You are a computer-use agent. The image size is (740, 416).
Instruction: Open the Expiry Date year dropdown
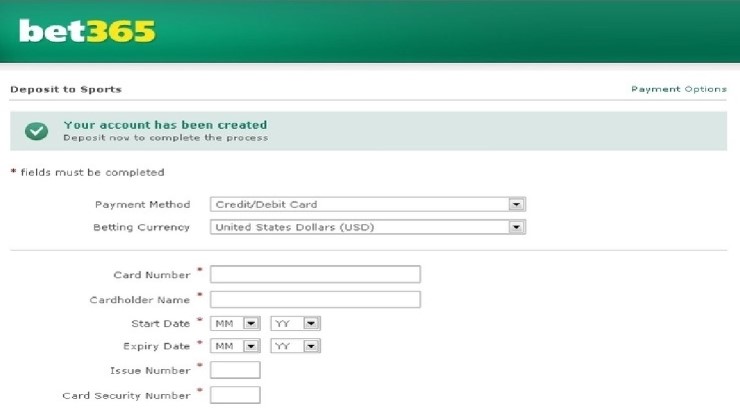click(295, 346)
